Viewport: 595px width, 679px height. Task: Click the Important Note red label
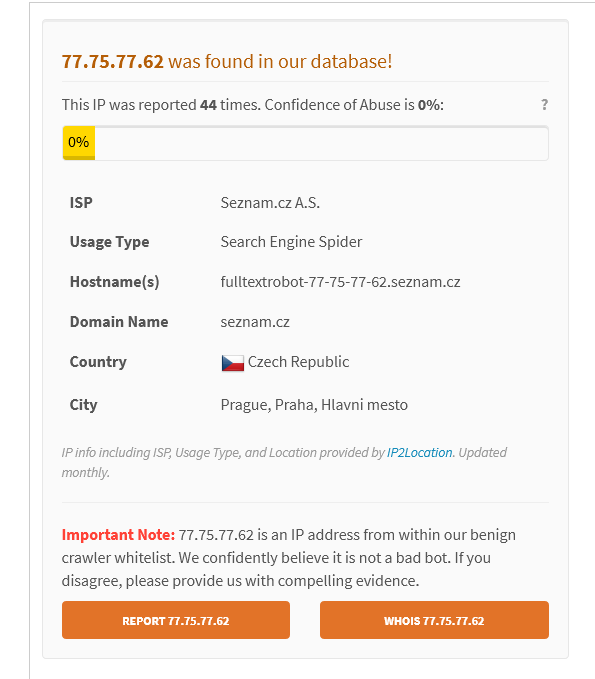pyautogui.click(x=118, y=535)
